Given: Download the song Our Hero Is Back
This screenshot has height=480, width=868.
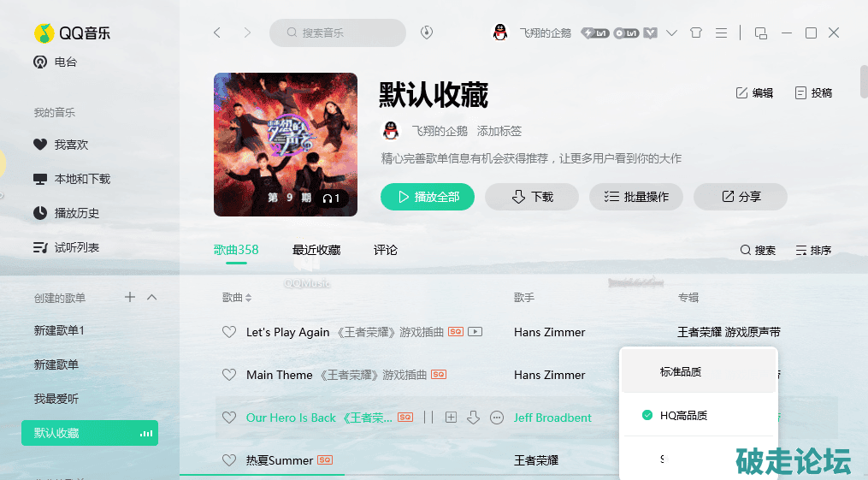Looking at the screenshot, I should tap(473, 418).
